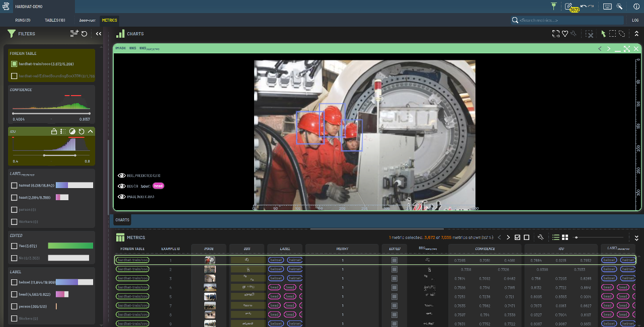Collapse the IOU filter with chevron
Viewport: 644px width, 327px height.
pos(91,131)
